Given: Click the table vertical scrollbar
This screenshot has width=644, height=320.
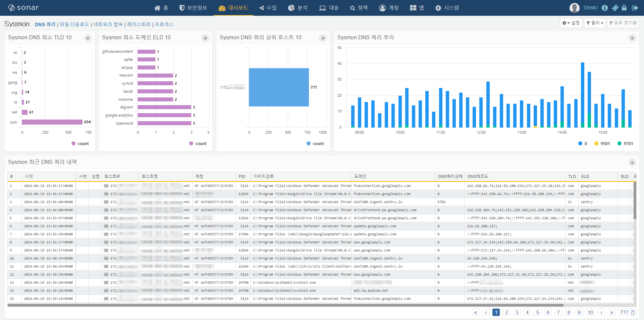Looking at the screenshot, I should (635, 200).
